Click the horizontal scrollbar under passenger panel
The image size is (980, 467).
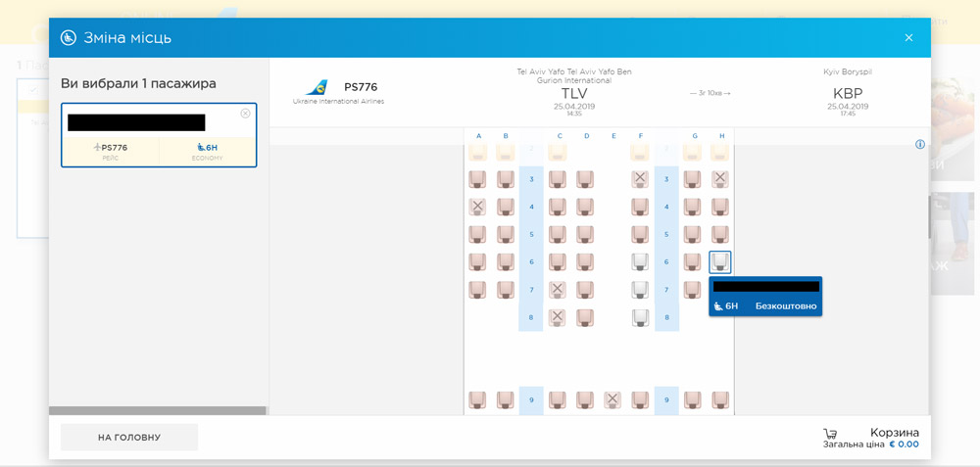point(157,411)
